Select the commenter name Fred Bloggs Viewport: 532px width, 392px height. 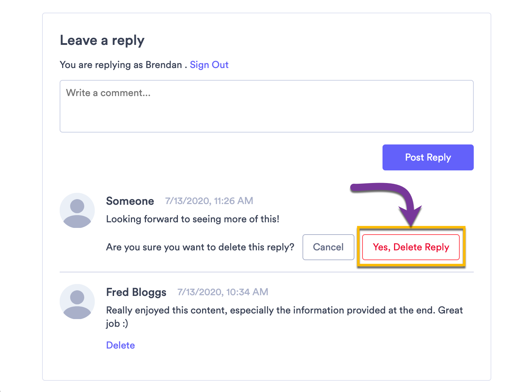[136, 292]
